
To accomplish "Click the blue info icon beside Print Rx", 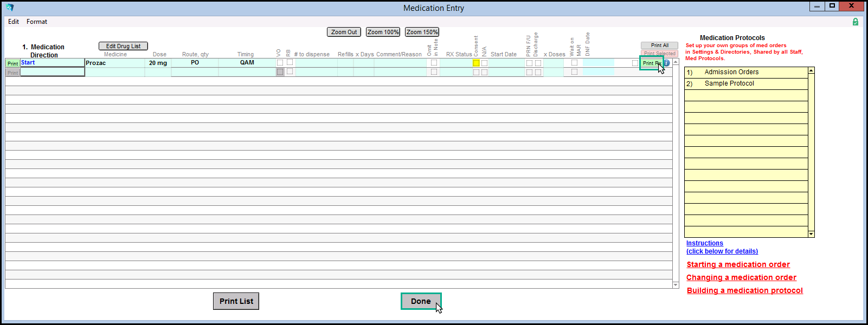I will [x=667, y=63].
